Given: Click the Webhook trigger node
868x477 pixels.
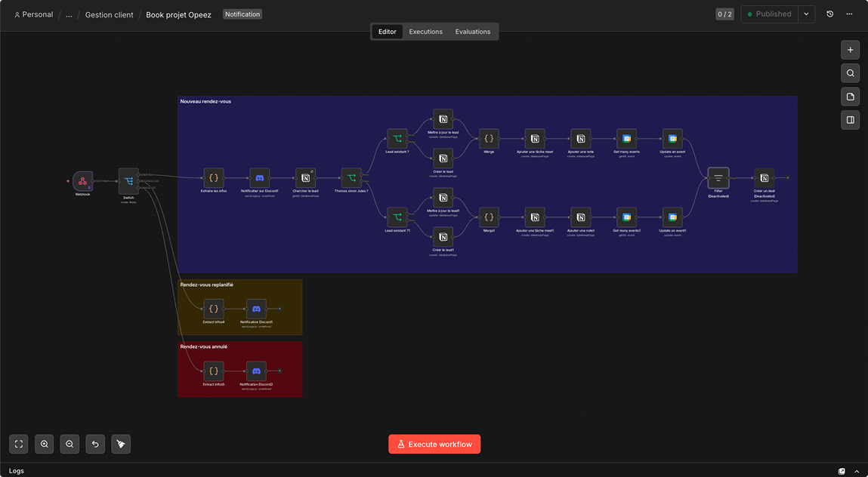Looking at the screenshot, I should [x=82, y=181].
